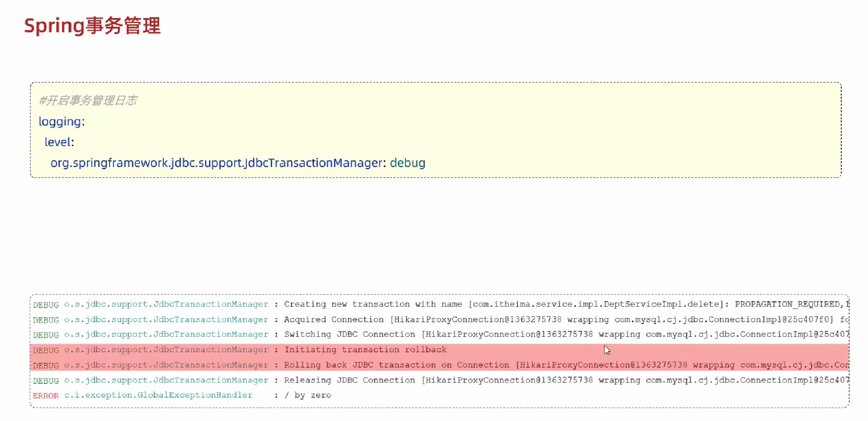Click the 'Rolling back JDBC transaction' log line
The width and height of the screenshot is (868, 421).
439,365
